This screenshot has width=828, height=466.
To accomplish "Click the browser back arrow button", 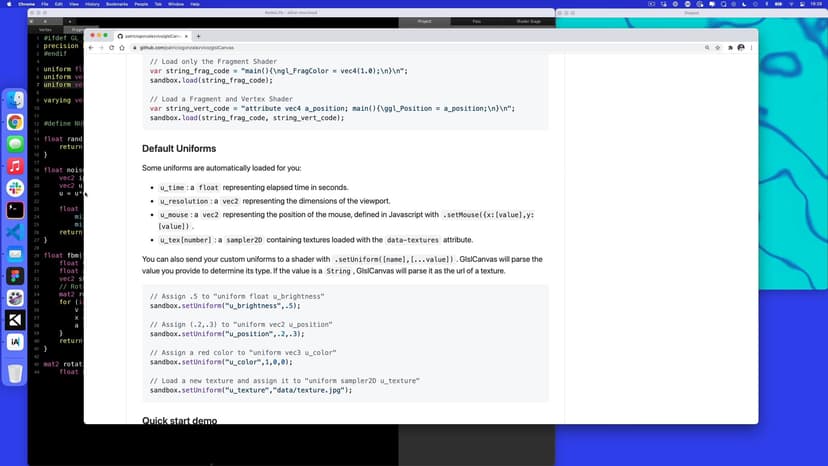I will [91, 48].
